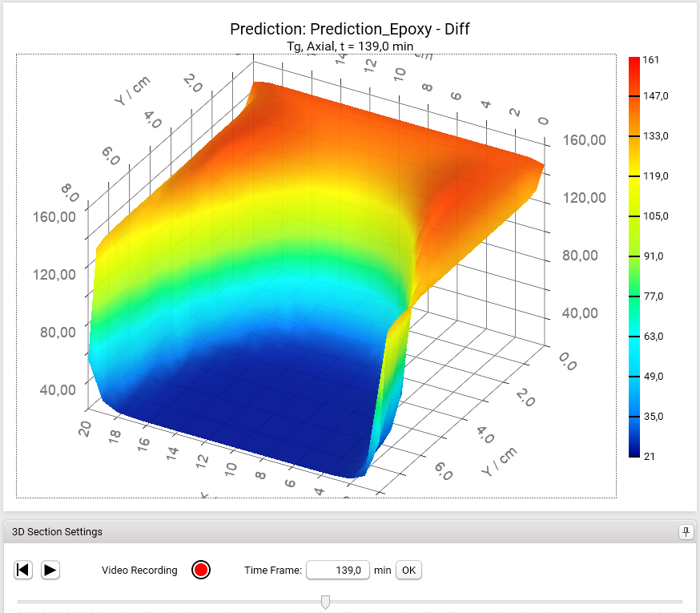Confirm the time frame with OK
700x613 pixels.
click(408, 570)
